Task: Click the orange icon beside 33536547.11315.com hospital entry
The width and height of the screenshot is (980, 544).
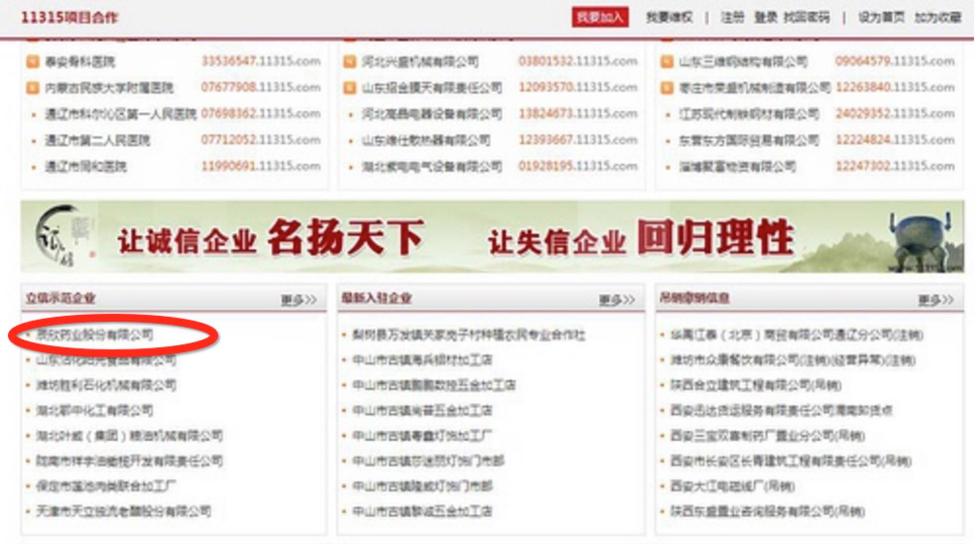Action: (x=32, y=62)
